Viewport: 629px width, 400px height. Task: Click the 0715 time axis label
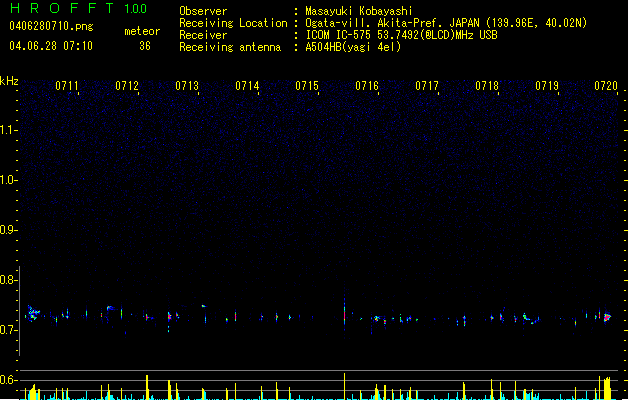307,86
